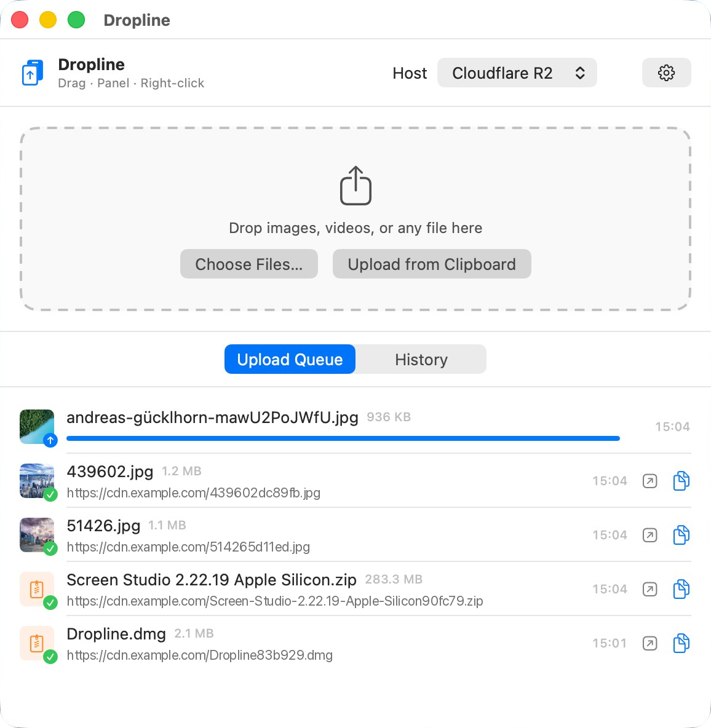Switch to the History tab
This screenshot has height=728, width=711.
(x=421, y=359)
